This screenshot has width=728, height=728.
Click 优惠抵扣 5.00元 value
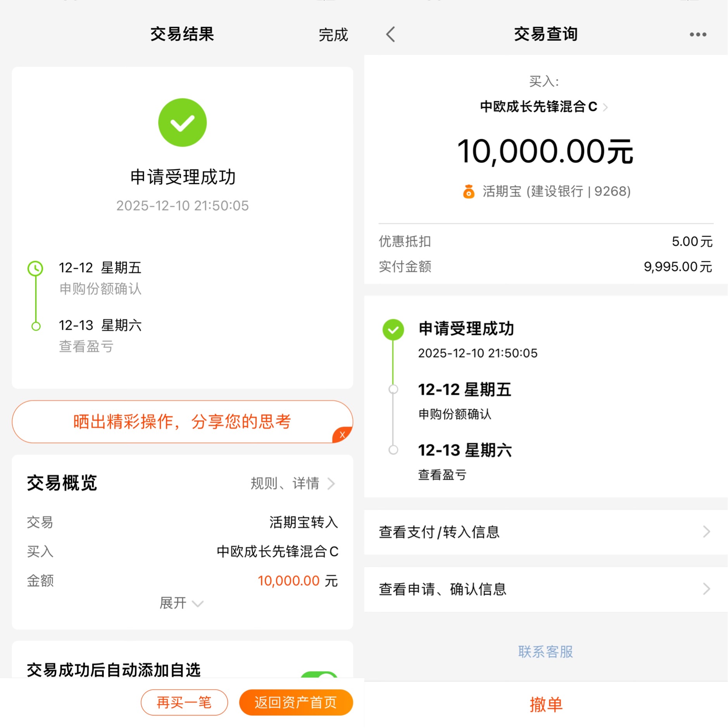coord(692,242)
